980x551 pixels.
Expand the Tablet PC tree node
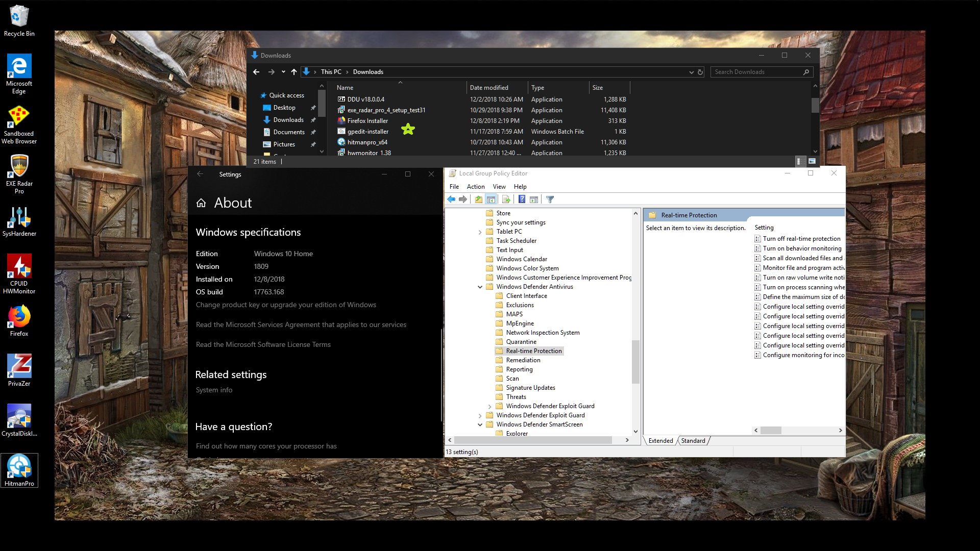(480, 232)
